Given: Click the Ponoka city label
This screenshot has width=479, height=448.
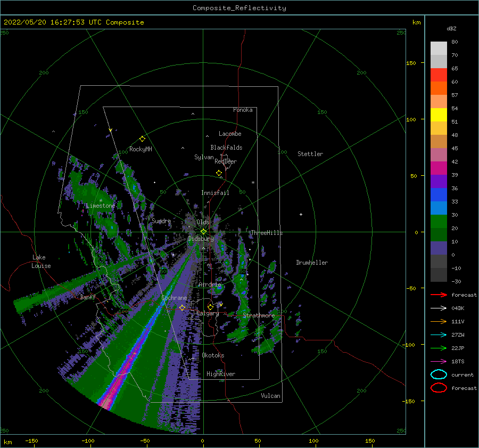Looking at the screenshot, I should (243, 110).
